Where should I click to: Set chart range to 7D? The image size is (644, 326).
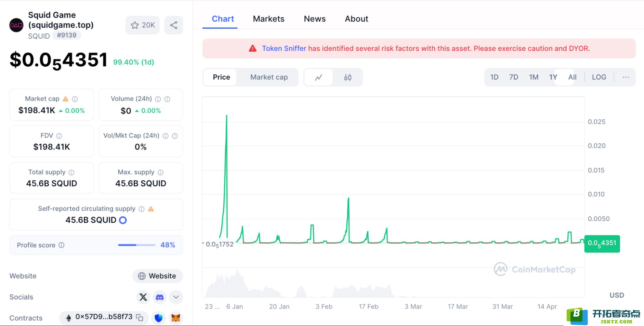point(514,77)
